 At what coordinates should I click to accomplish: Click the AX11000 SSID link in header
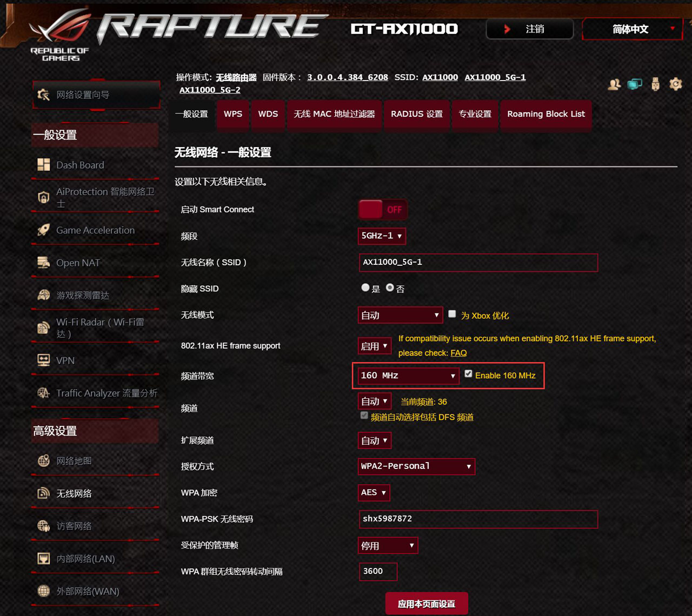(x=440, y=77)
